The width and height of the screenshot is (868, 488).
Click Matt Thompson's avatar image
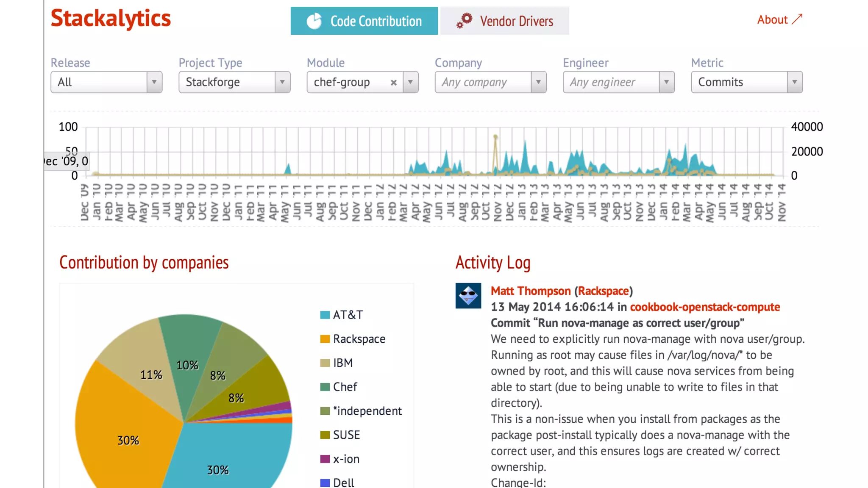tap(468, 296)
